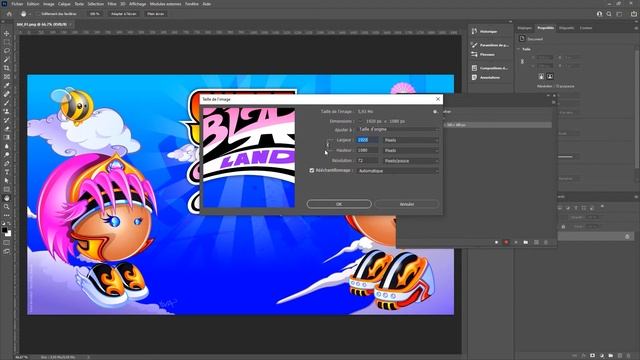This screenshot has height=360, width=640.
Task: Open the Fichier menu
Action: 17,4
